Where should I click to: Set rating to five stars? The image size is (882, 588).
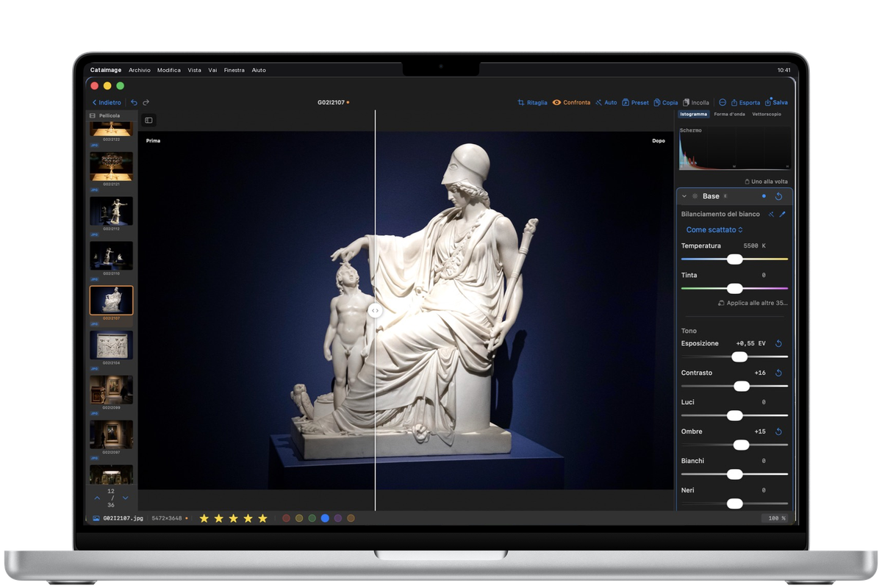coord(262,518)
